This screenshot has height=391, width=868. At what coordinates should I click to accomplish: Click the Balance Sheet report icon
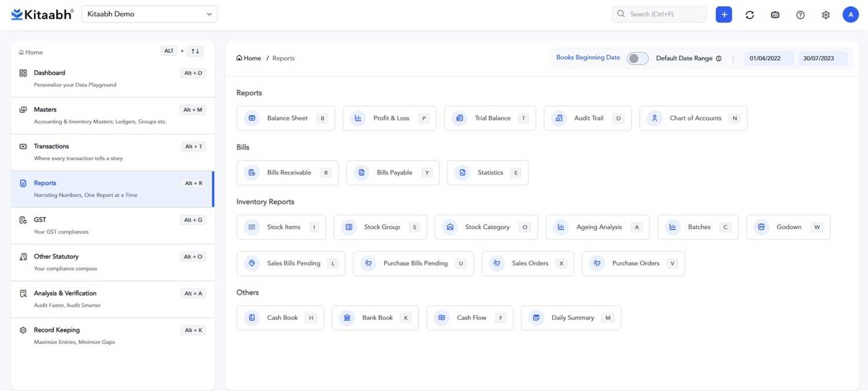pyautogui.click(x=252, y=118)
